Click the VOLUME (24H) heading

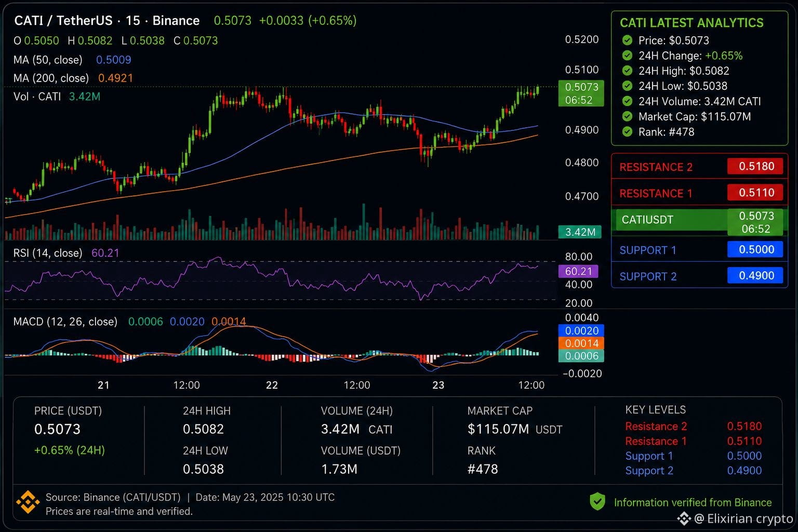(357, 411)
